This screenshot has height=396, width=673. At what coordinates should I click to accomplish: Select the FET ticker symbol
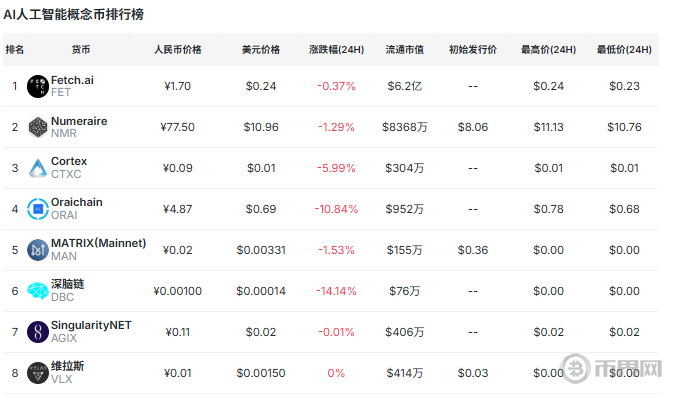[x=61, y=93]
